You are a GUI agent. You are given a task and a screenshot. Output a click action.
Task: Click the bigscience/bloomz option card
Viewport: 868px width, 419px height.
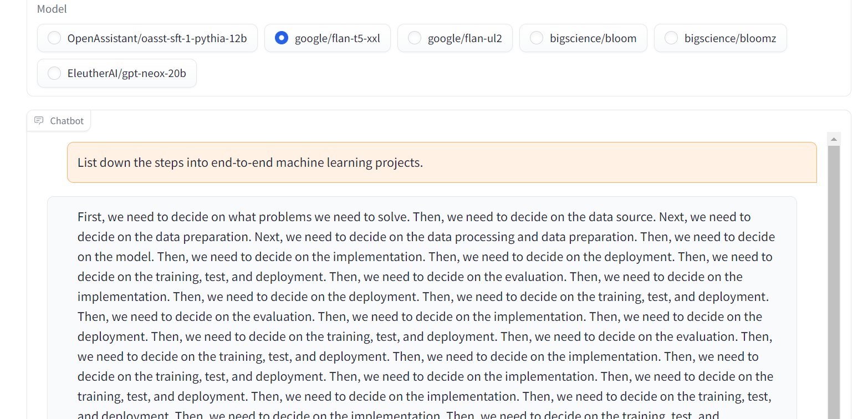(720, 38)
